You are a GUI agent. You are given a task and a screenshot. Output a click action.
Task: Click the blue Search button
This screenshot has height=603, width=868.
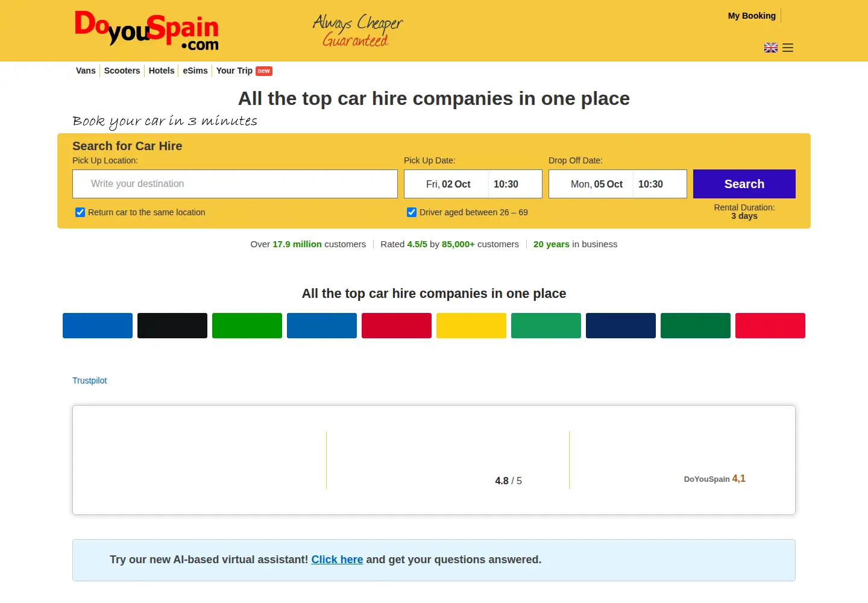[x=744, y=184]
